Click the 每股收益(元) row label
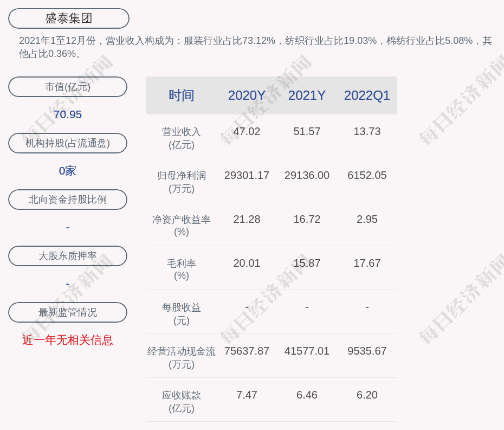Viewport: 504px width, 430px height. point(182,313)
